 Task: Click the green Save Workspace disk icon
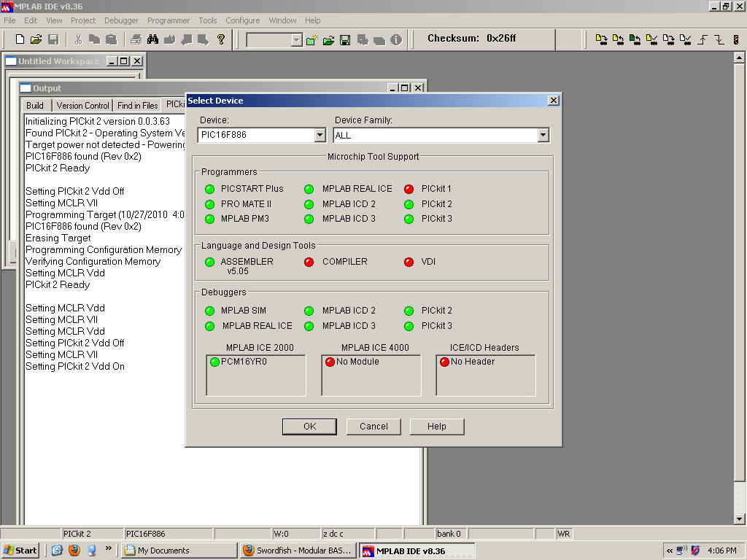pyautogui.click(x=345, y=40)
